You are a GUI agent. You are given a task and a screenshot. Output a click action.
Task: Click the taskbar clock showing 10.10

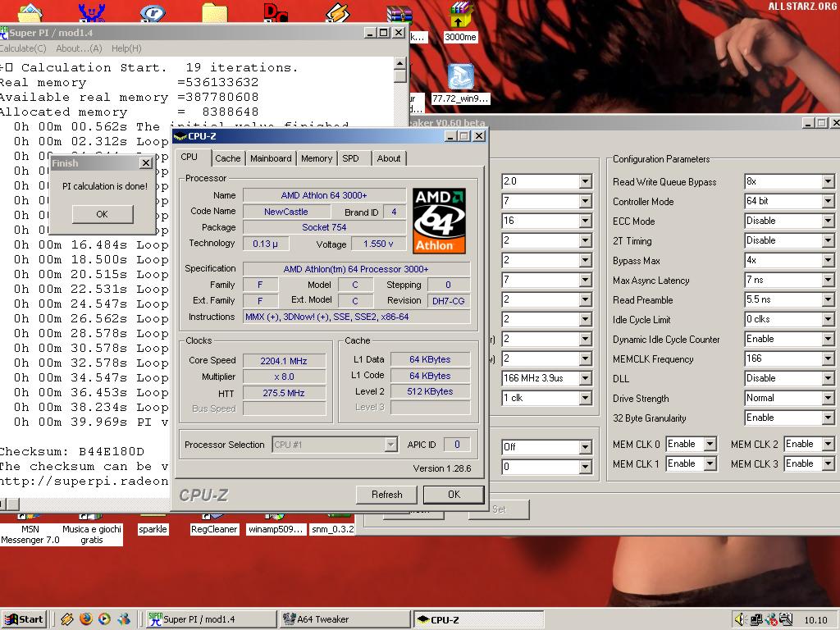815,620
